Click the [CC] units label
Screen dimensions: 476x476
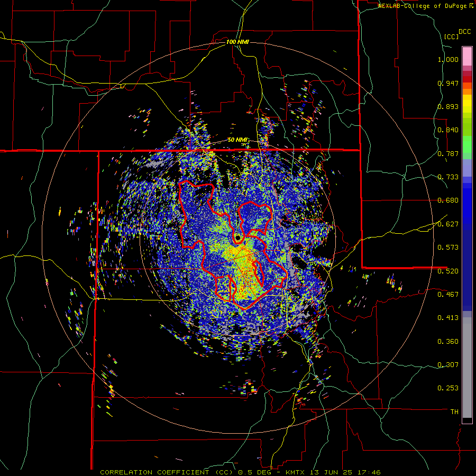pos(451,36)
